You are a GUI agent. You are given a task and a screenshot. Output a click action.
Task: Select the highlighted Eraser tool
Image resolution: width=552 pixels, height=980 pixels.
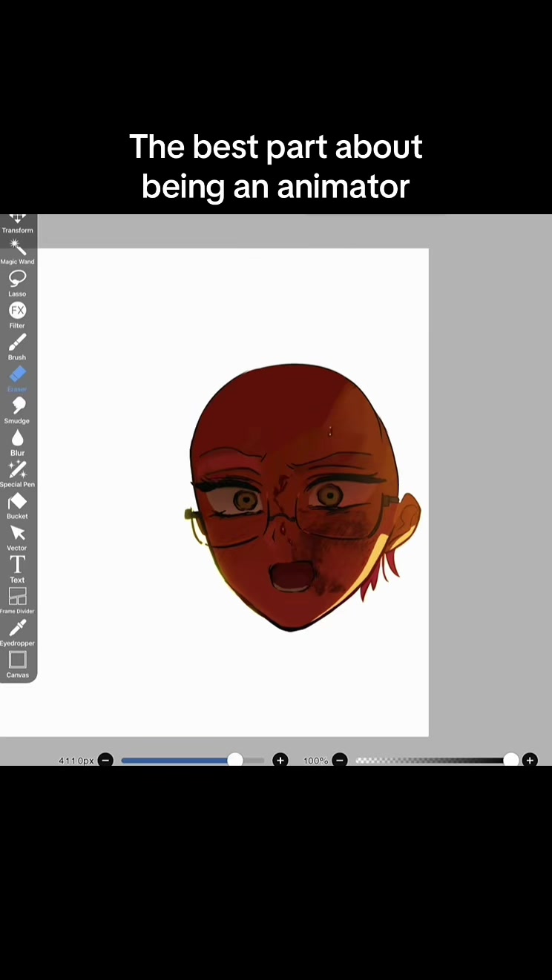click(17, 379)
